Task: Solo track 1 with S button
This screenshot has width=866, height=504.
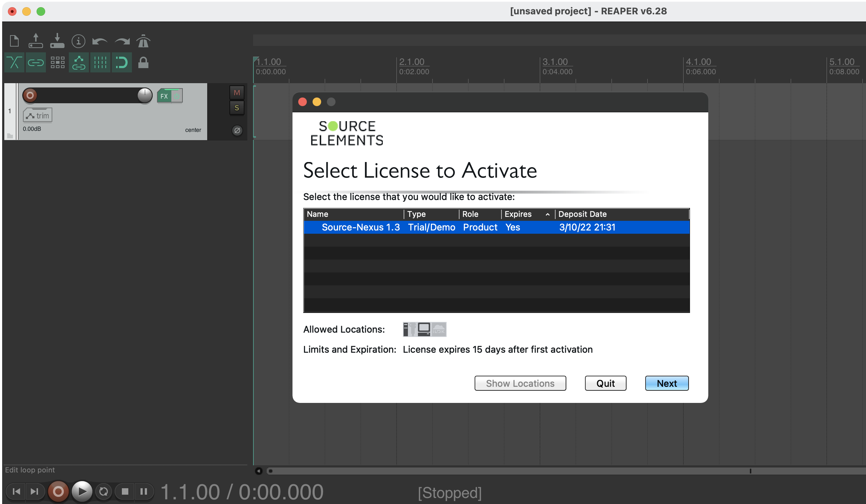Action: [x=237, y=108]
